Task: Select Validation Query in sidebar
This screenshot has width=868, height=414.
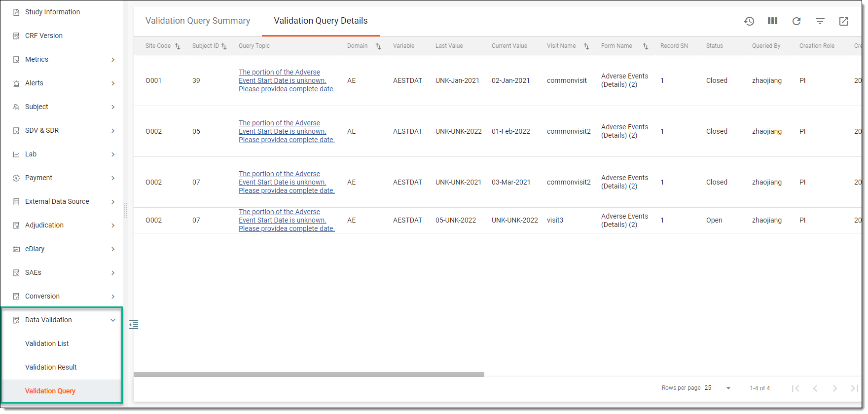Action: 50,391
